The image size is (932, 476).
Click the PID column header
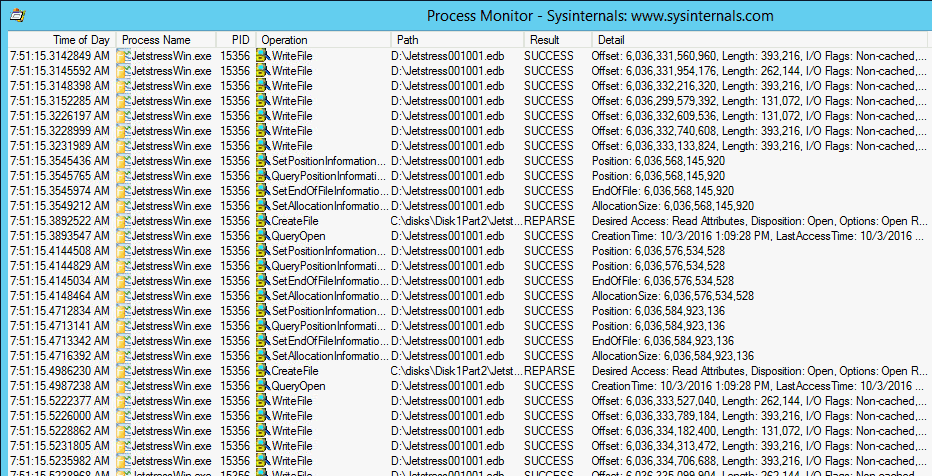[x=236, y=40]
